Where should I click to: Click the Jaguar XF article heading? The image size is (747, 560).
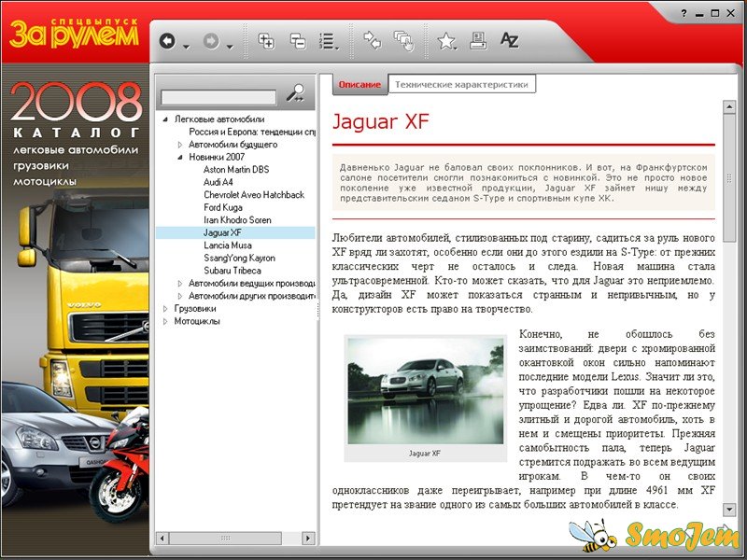(381, 121)
